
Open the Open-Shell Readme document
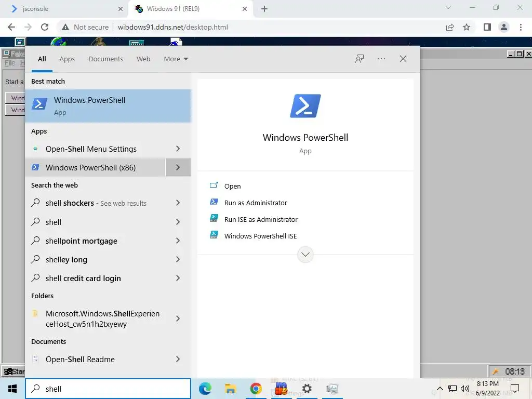96,359
